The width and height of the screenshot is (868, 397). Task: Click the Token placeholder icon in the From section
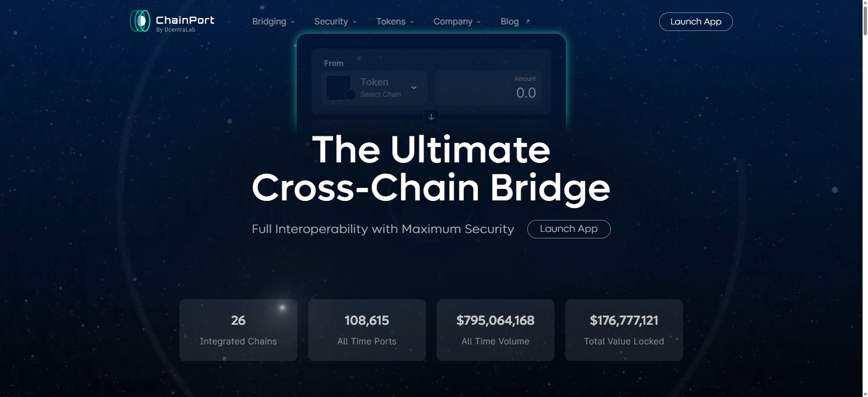pyautogui.click(x=339, y=87)
